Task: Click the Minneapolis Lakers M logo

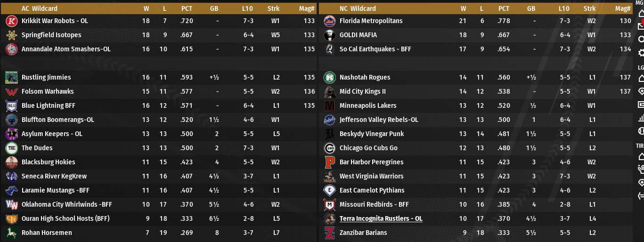Action: (329, 106)
